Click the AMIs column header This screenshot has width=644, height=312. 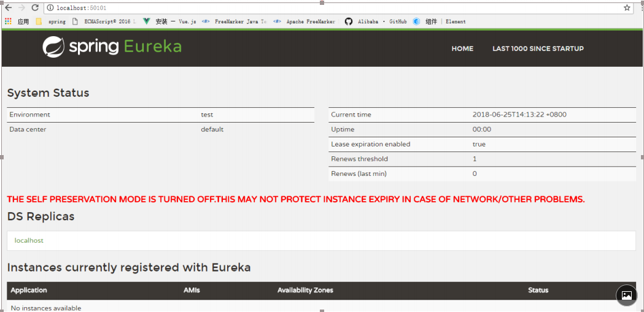pyautogui.click(x=192, y=290)
